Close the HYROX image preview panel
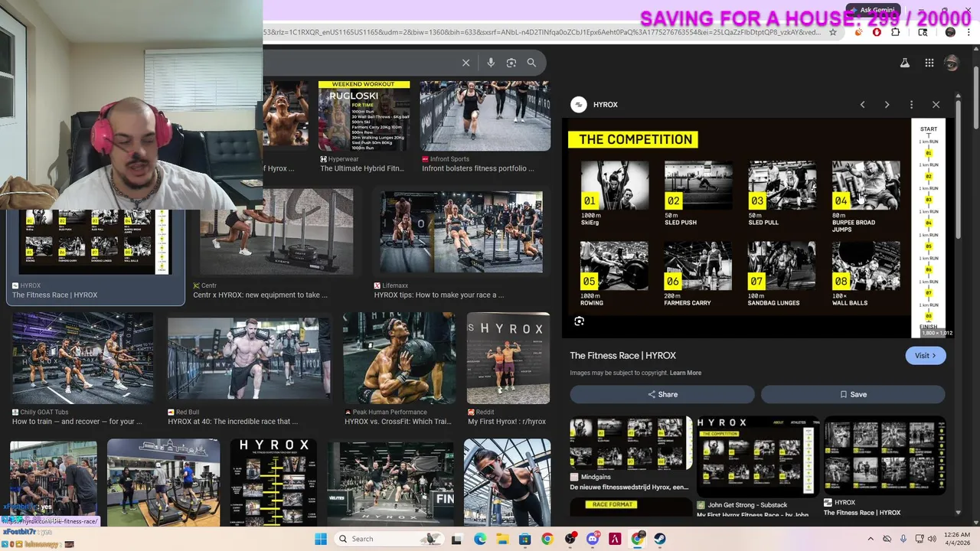This screenshot has width=980, height=551. click(x=936, y=105)
